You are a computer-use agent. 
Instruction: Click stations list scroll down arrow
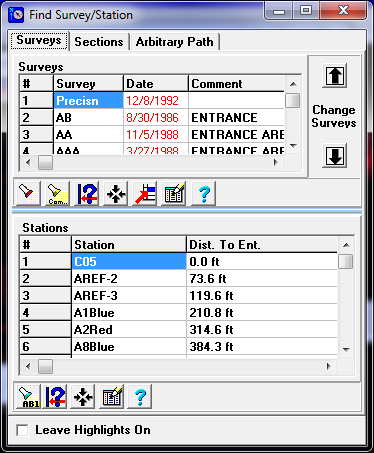point(346,349)
